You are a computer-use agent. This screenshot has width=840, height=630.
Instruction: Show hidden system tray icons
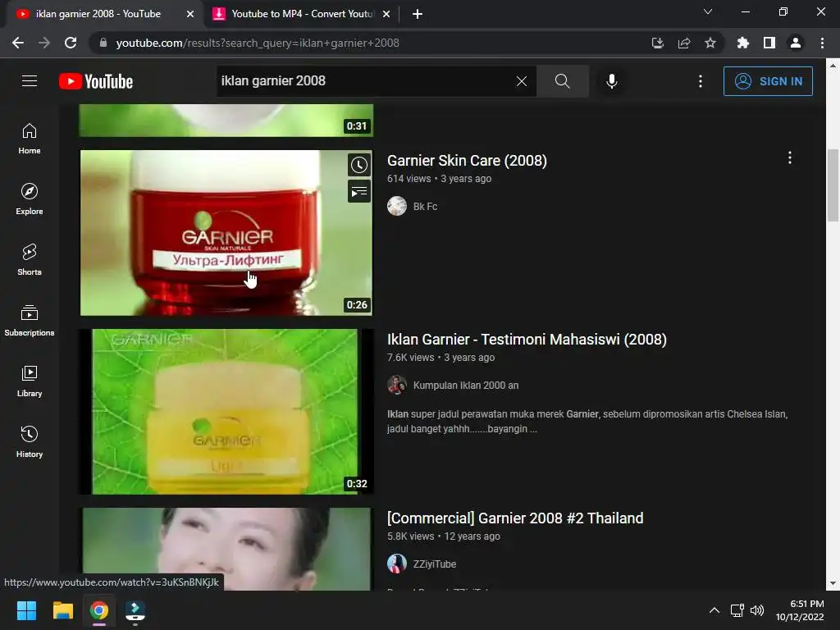point(714,610)
